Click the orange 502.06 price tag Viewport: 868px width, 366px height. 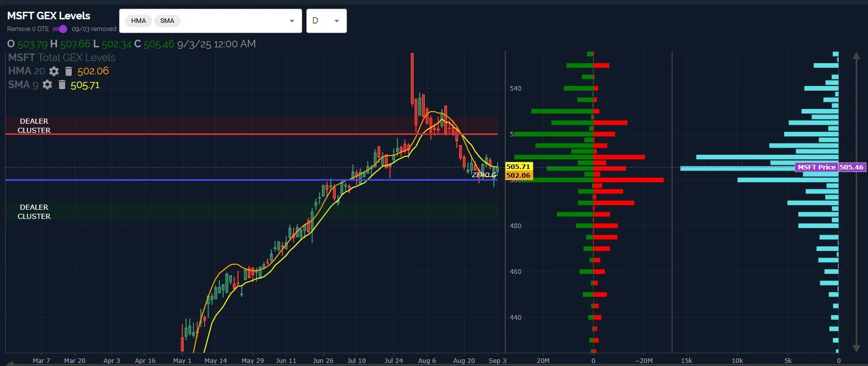518,175
